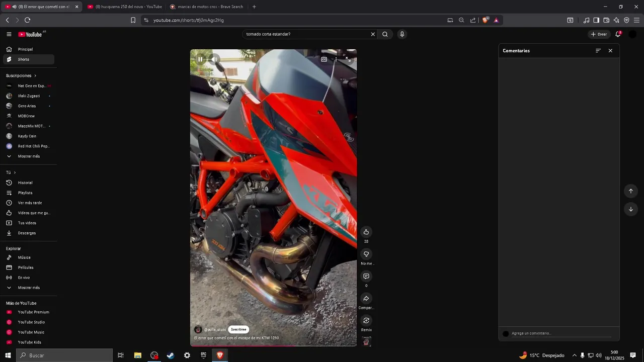The height and width of the screenshot is (362, 644).
Task: Open Steam from the taskbar
Action: 171,355
